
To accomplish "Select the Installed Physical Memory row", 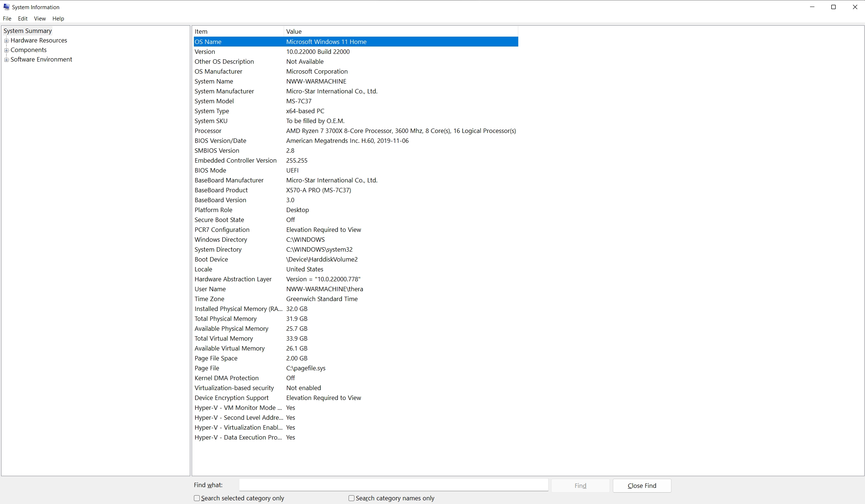I will pyautogui.click(x=238, y=309).
